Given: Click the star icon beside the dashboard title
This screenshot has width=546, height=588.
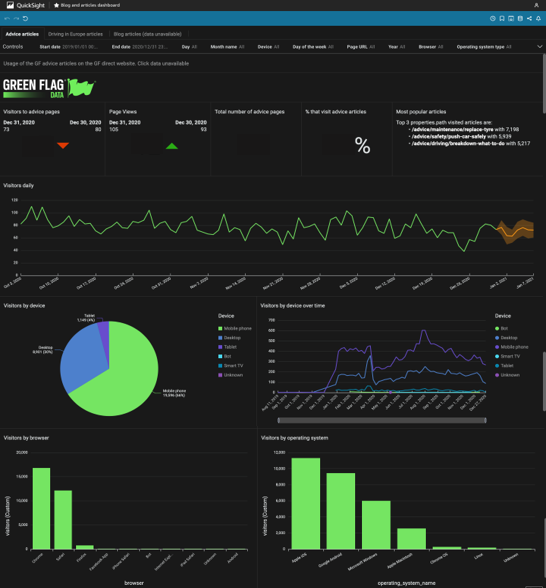Looking at the screenshot, I should [56, 5].
